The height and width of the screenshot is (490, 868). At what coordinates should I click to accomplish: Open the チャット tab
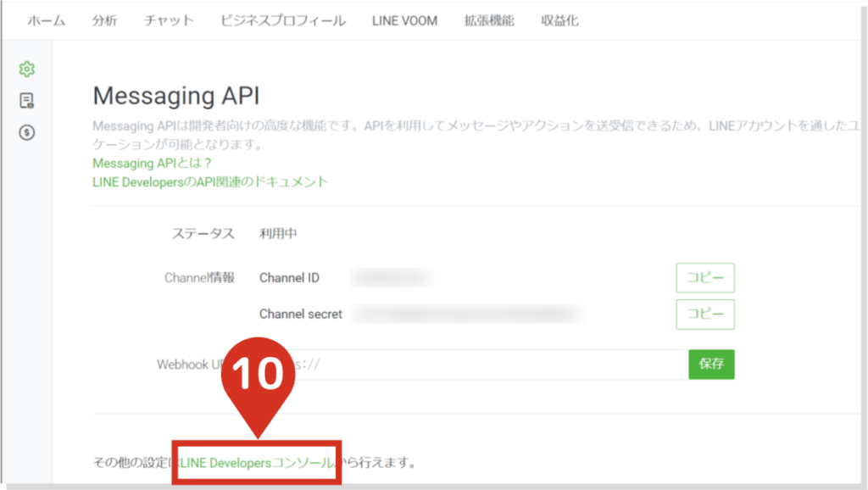coord(169,20)
